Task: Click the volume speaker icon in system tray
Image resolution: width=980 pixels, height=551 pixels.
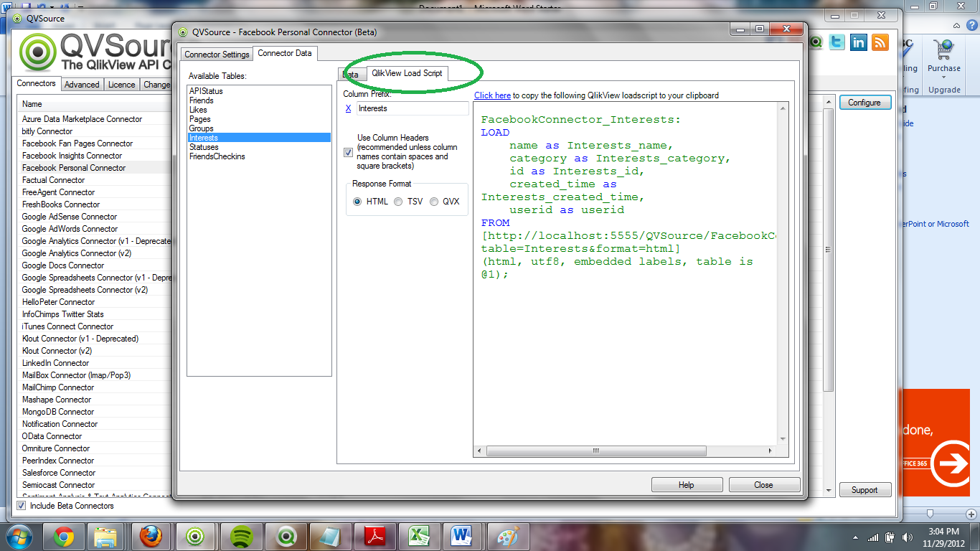Action: pos(907,537)
